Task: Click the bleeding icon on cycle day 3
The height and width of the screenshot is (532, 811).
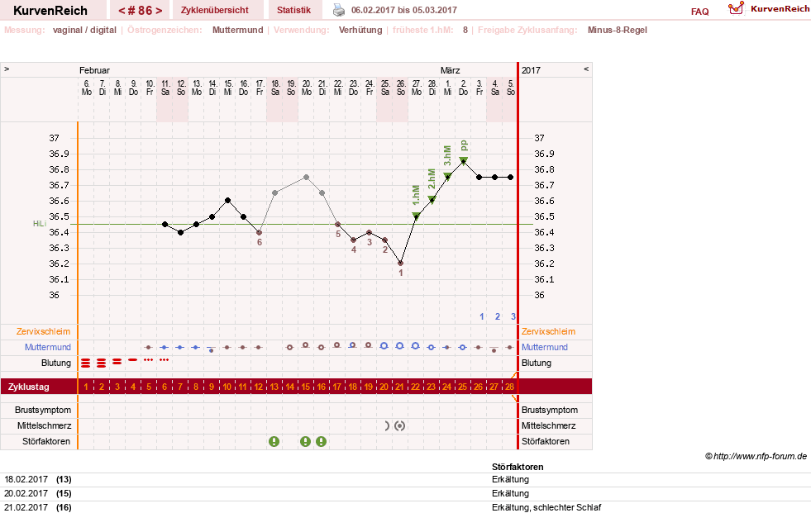Action: [x=117, y=361]
